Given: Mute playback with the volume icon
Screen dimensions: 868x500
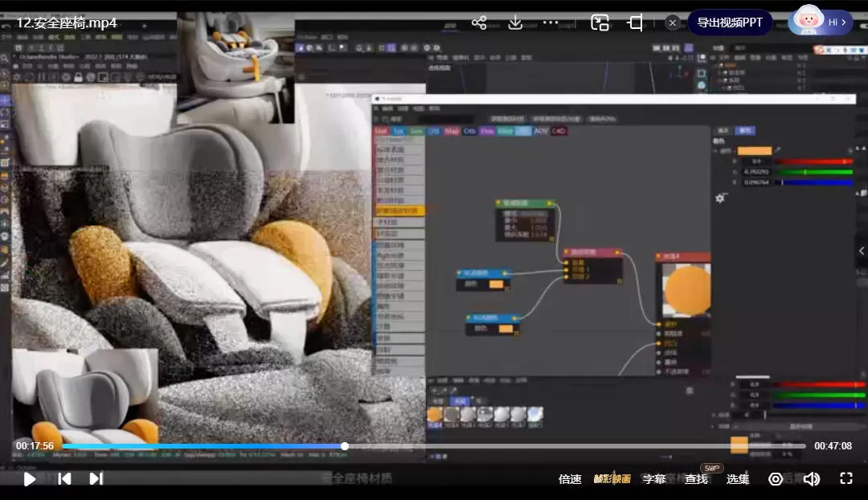Looking at the screenshot, I should pyautogui.click(x=812, y=478).
